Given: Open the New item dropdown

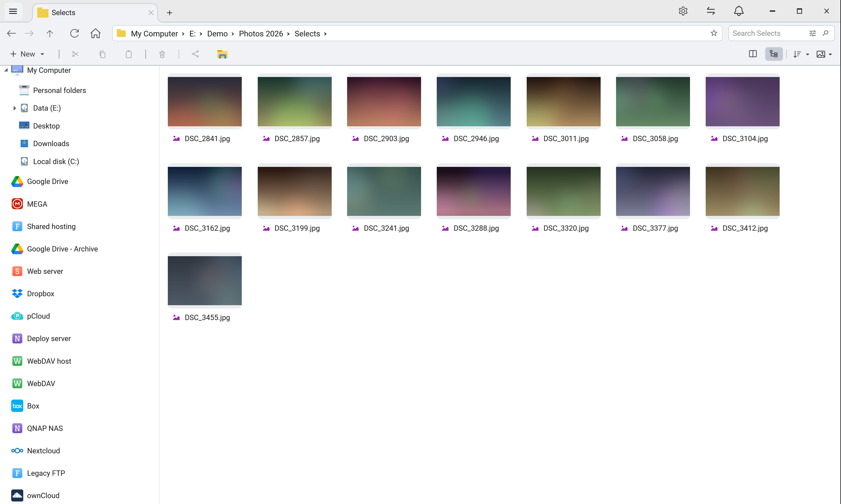Looking at the screenshot, I should point(27,54).
